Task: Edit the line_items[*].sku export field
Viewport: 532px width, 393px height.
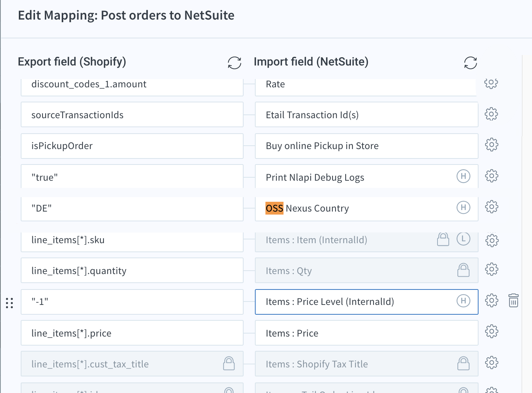Action: click(132, 242)
